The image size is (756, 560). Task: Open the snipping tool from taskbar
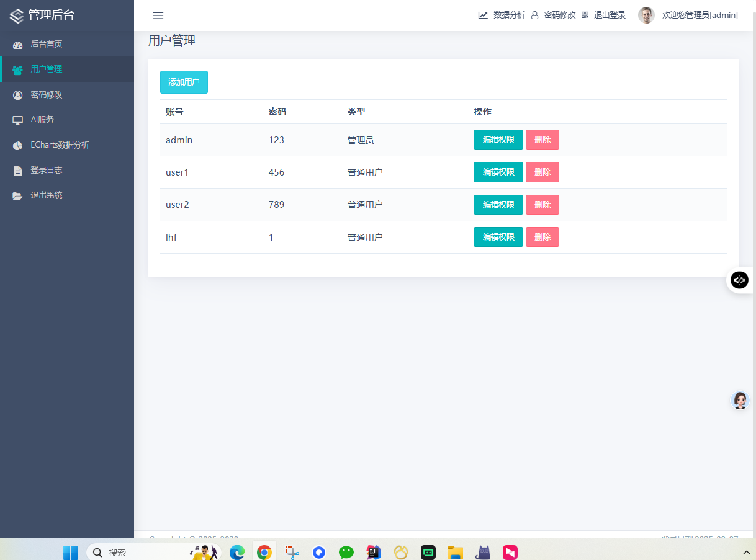[292, 553]
